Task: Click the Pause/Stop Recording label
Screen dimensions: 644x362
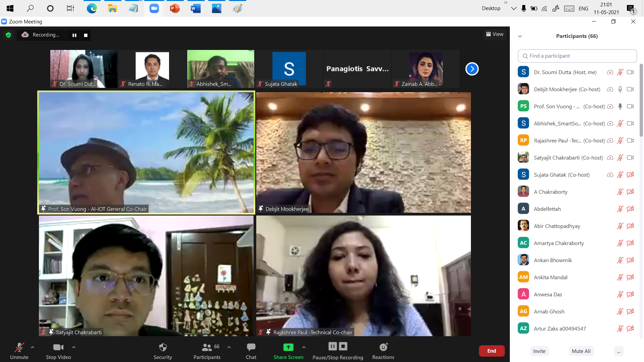Action: 338,358
